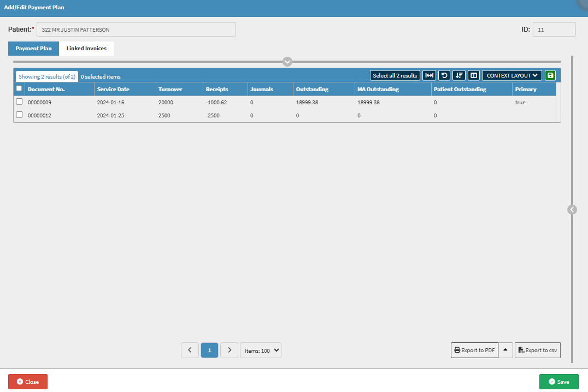
Task: Go to the next page arrow
Action: (x=229, y=351)
